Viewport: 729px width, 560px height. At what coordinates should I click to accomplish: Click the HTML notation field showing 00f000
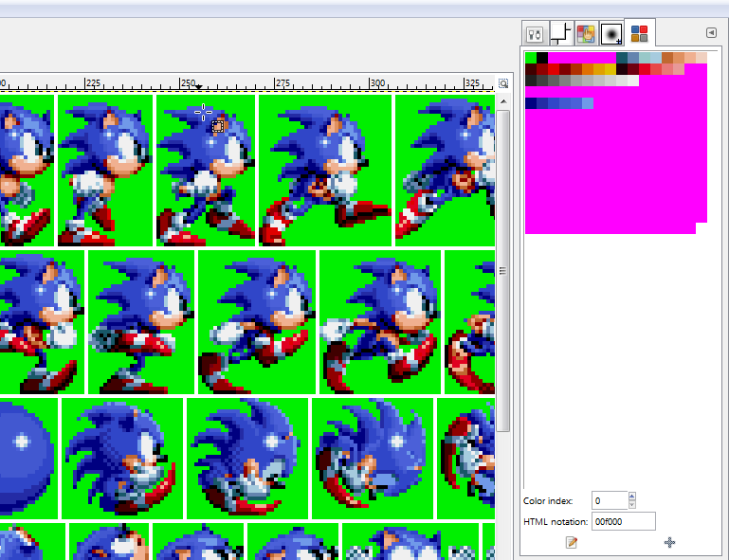624,521
